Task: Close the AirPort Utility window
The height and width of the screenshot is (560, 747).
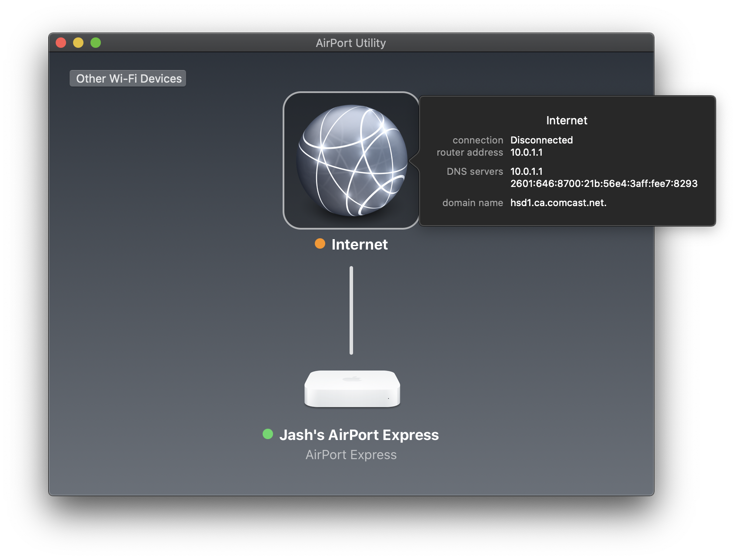Action: (61, 43)
